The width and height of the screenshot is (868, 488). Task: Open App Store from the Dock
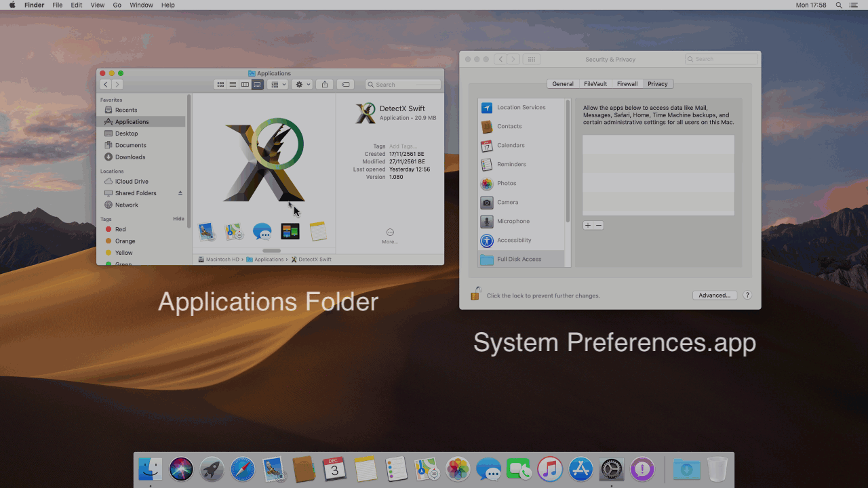[x=581, y=469]
